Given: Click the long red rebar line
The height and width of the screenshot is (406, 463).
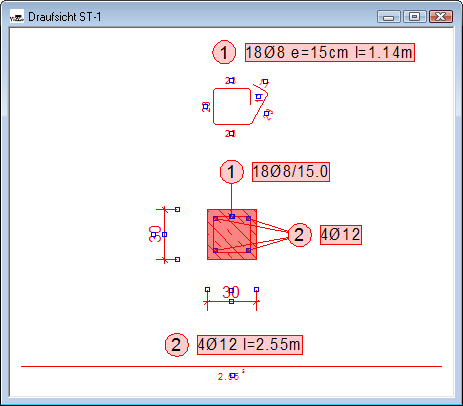Looking at the screenshot, I should click(x=231, y=366).
